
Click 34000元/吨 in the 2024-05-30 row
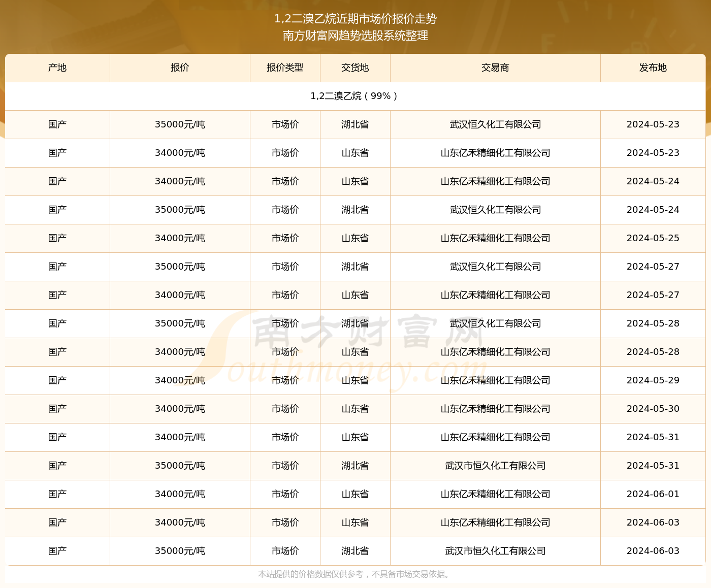click(180, 409)
